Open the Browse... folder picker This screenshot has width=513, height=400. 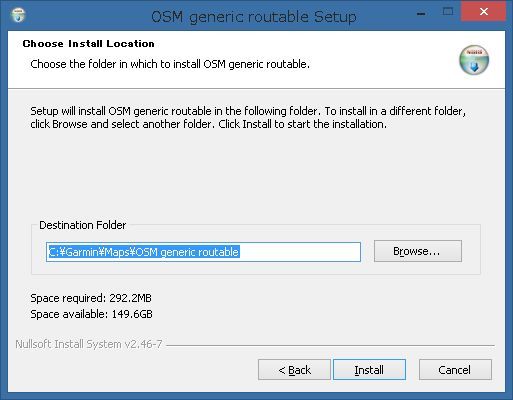pyautogui.click(x=418, y=251)
